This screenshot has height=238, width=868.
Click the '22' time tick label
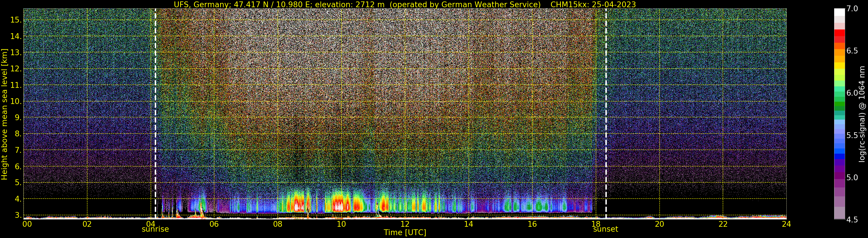pyautogui.click(x=723, y=224)
